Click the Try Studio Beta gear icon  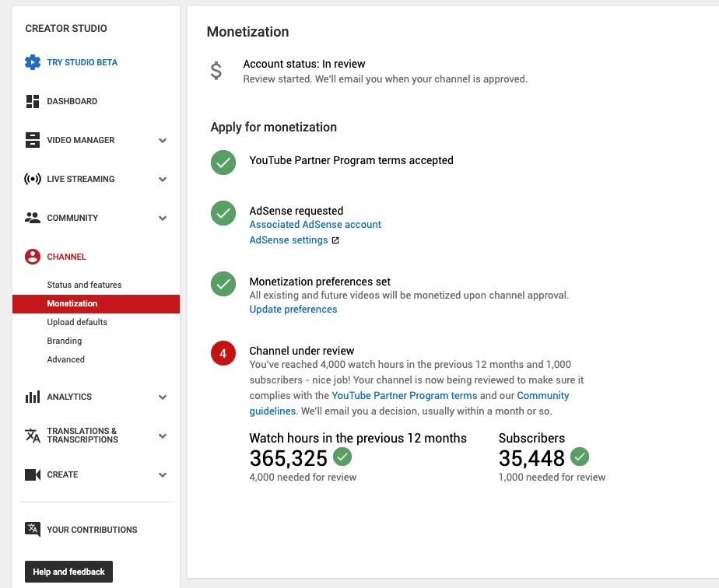[33, 62]
